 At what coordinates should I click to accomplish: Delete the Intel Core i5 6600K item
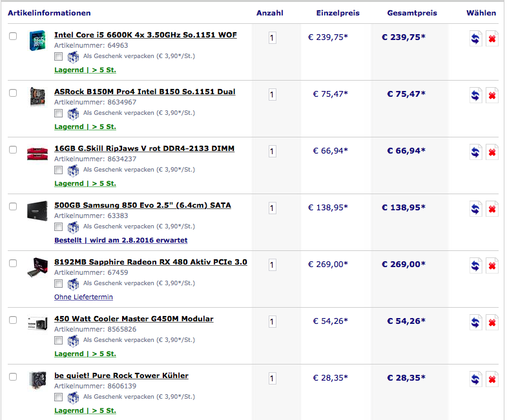pyautogui.click(x=491, y=38)
